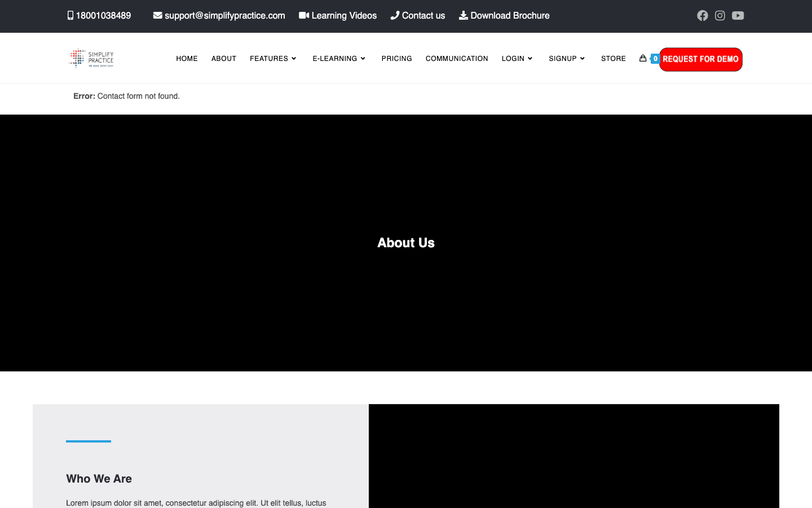Image resolution: width=812 pixels, height=508 pixels.
Task: Click the Who We Are heading
Action: tap(99, 479)
